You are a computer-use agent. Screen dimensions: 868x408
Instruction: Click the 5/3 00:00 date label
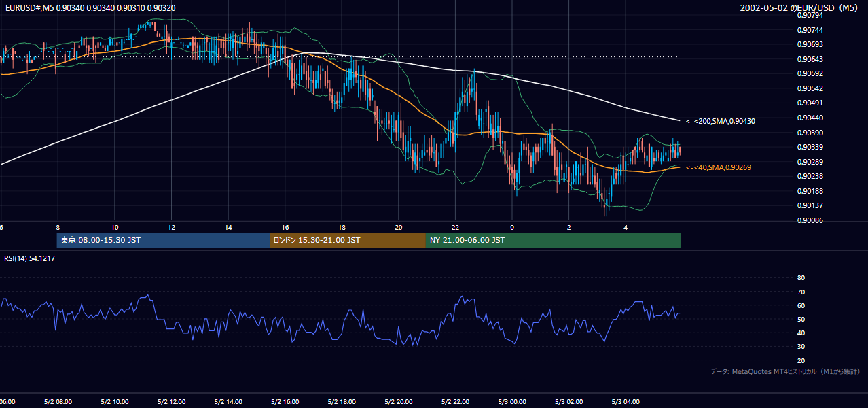point(512,402)
